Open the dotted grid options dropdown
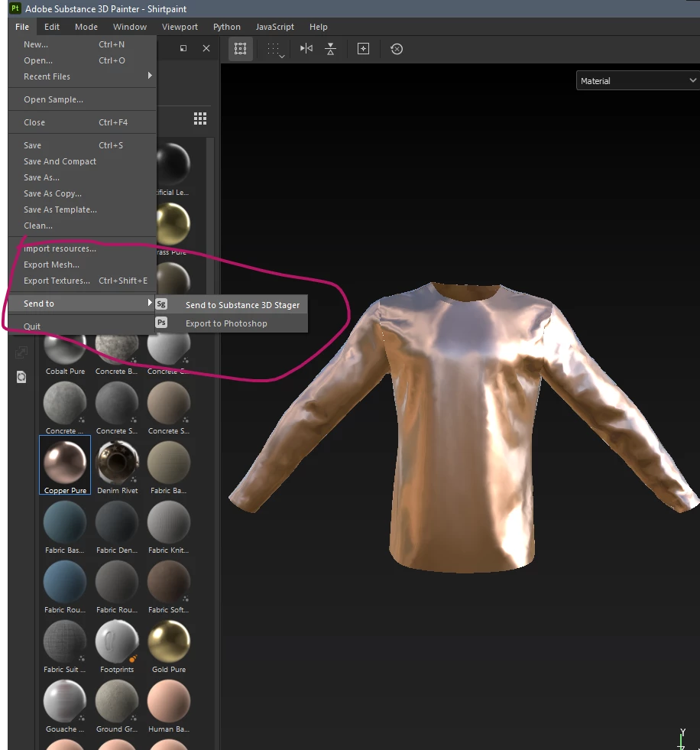 click(x=276, y=49)
